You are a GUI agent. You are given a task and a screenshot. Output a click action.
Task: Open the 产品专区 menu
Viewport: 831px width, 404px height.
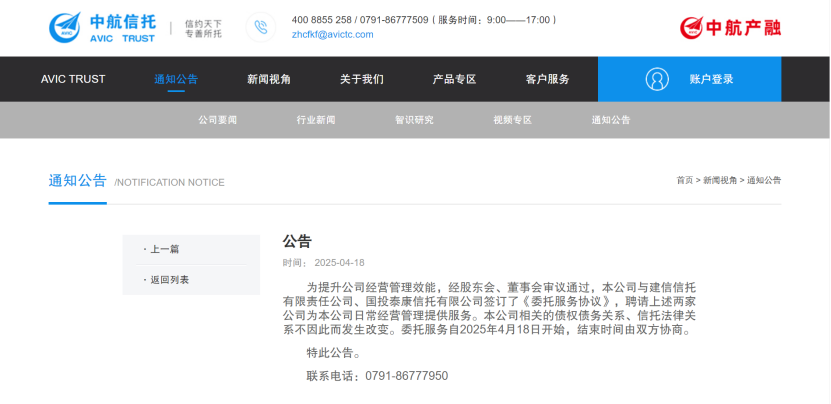pyautogui.click(x=454, y=79)
